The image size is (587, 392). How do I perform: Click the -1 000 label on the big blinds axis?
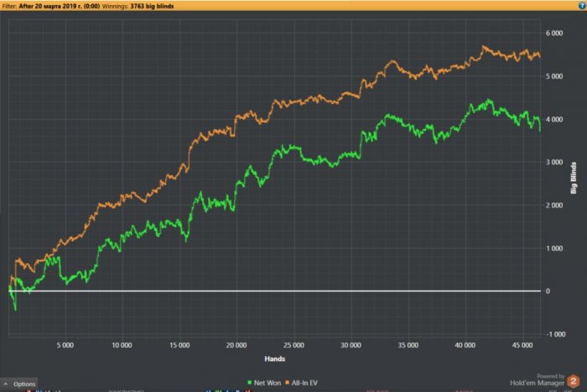(555, 334)
